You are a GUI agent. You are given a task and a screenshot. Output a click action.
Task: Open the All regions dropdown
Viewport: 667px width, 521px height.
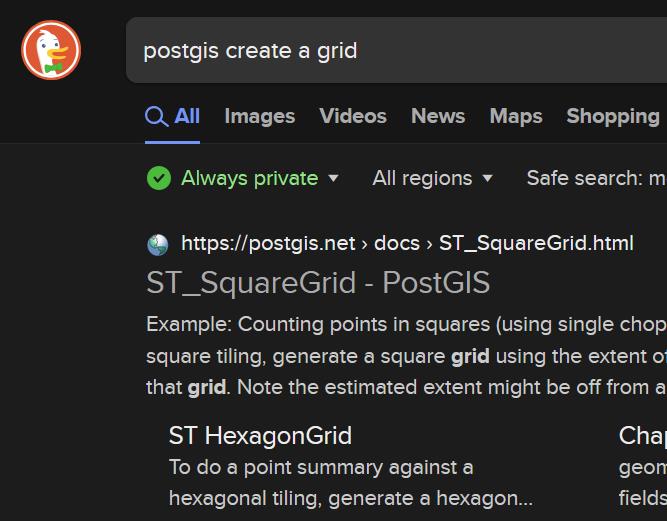pos(432,178)
